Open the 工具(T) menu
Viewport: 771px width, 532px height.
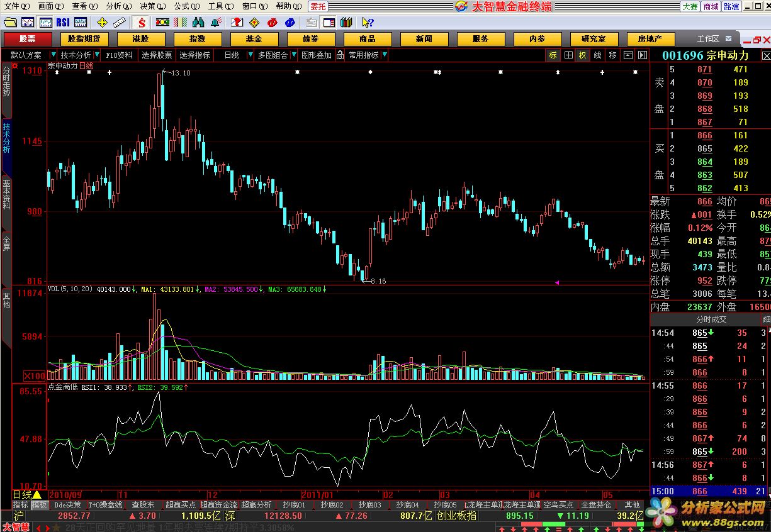click(220, 6)
